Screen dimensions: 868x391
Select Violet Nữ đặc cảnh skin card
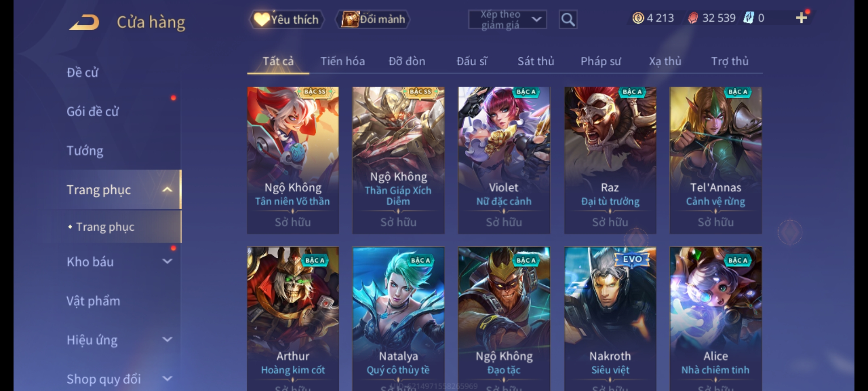[x=504, y=160]
